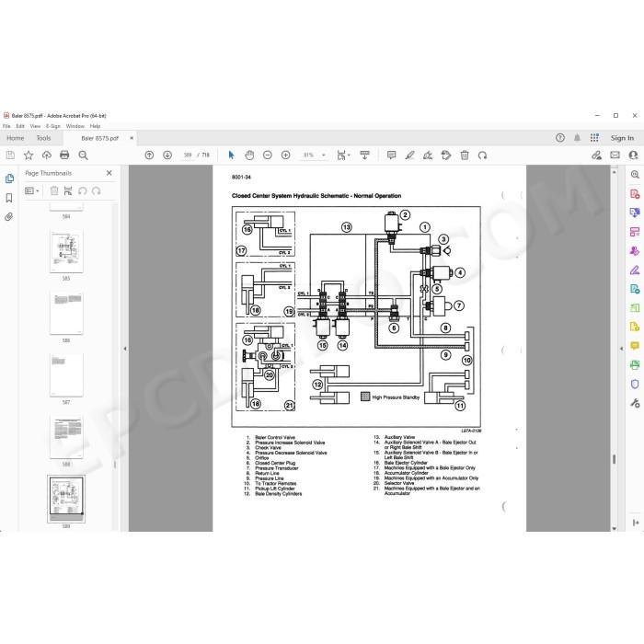Delete page with toolbar trash icon
Viewport: 644px width, 644px height.
[465, 155]
